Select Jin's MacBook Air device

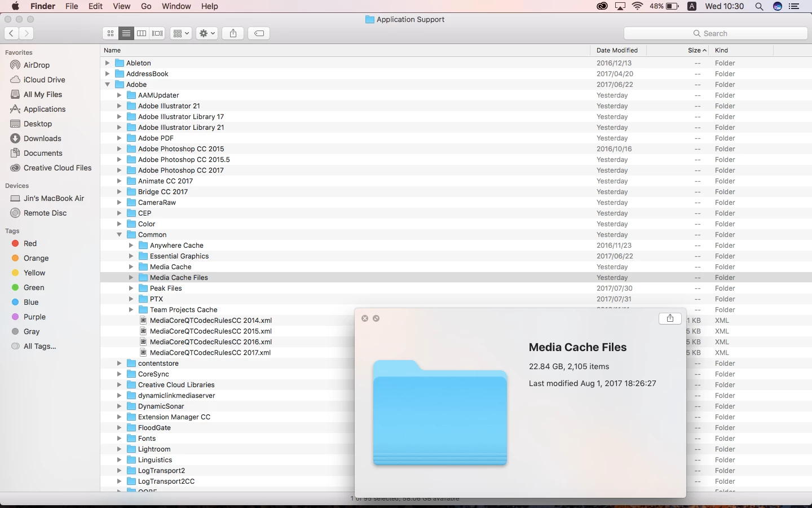pos(54,198)
